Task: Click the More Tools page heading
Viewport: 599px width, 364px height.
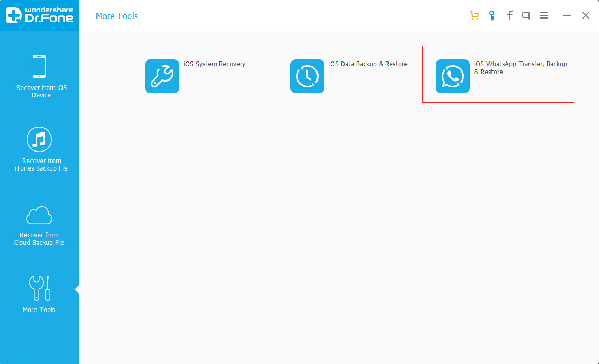Action: pyautogui.click(x=117, y=16)
